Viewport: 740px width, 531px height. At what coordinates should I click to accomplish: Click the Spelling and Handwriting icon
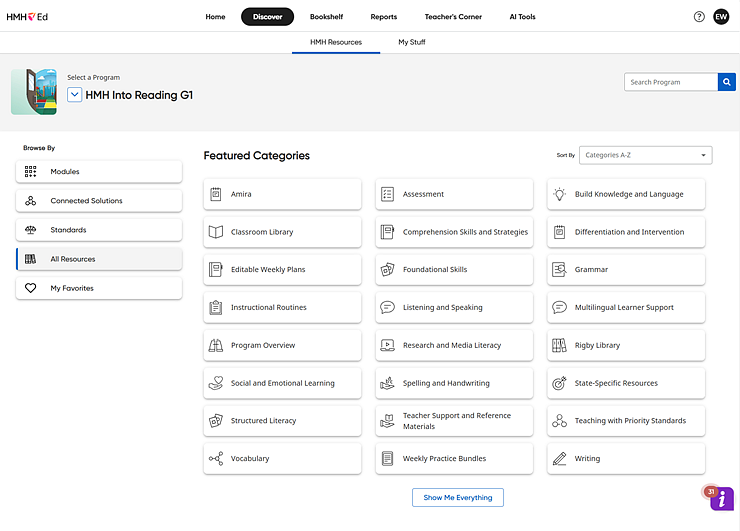(387, 383)
